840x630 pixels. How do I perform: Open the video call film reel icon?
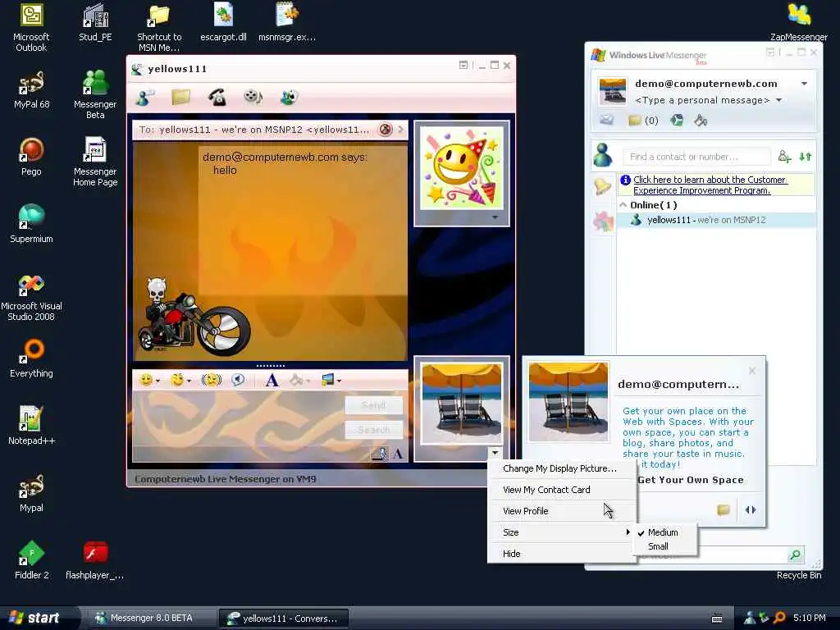(253, 97)
